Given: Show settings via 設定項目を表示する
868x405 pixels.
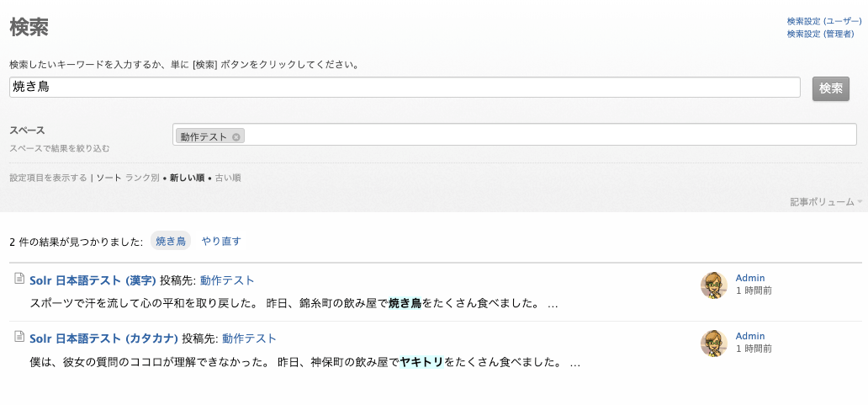Looking at the screenshot, I should pos(48,178).
